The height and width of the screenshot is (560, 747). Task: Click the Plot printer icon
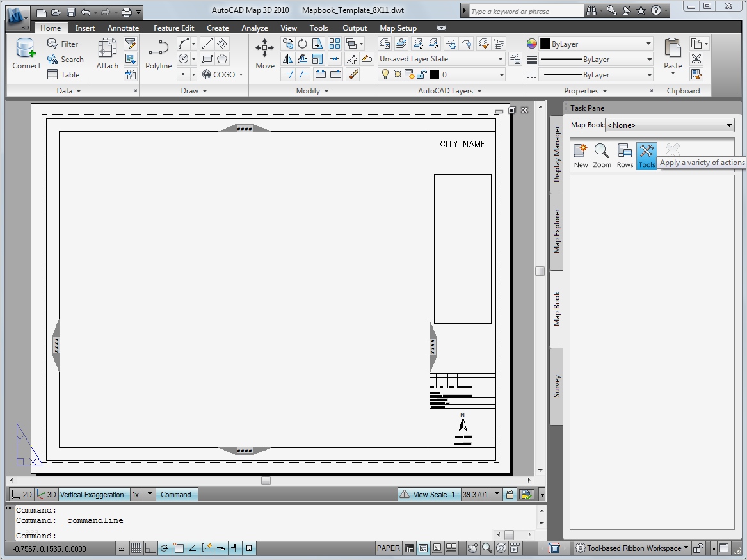pos(126,12)
